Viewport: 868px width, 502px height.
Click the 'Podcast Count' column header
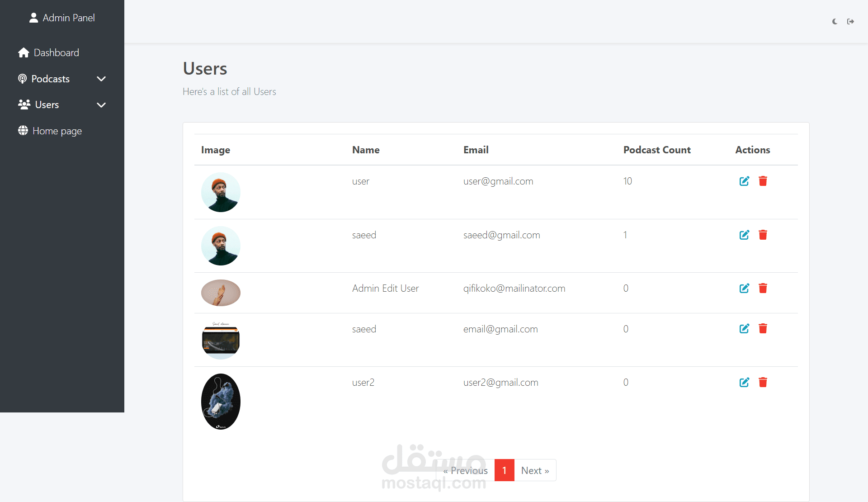[657, 150]
